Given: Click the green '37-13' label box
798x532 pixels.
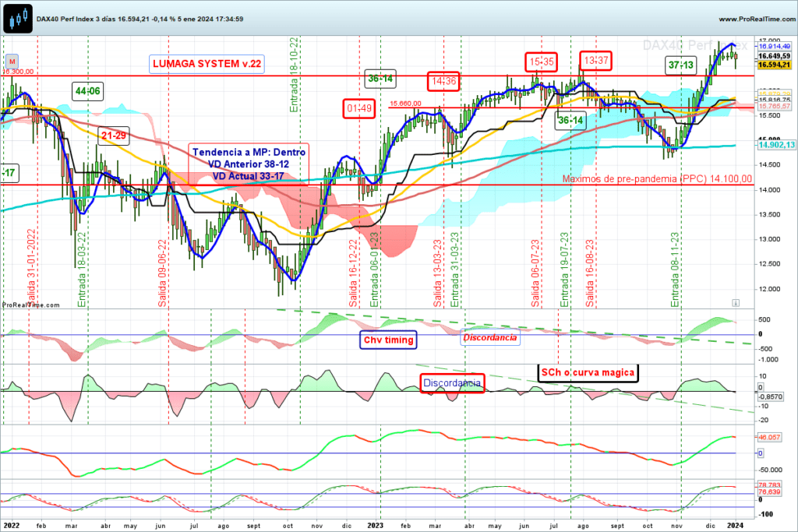Looking at the screenshot, I should [x=681, y=65].
